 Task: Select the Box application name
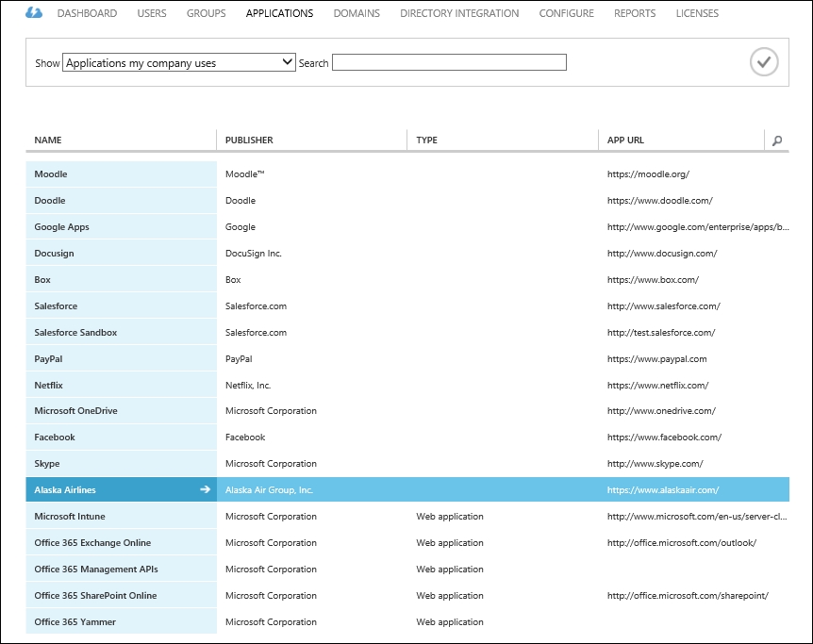tap(42, 279)
